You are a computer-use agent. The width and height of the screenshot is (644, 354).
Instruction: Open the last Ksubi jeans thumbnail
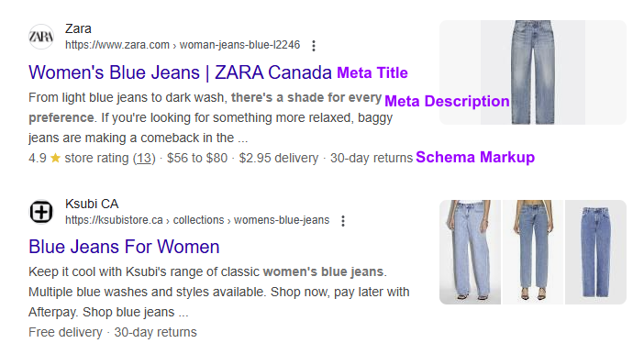click(595, 252)
